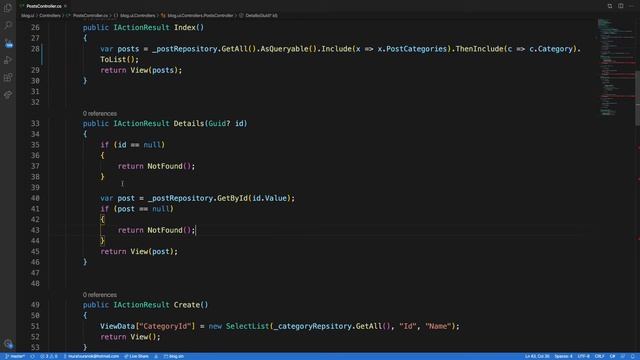Open the Extensions view
The width and height of the screenshot is (640, 360).
click(8, 78)
